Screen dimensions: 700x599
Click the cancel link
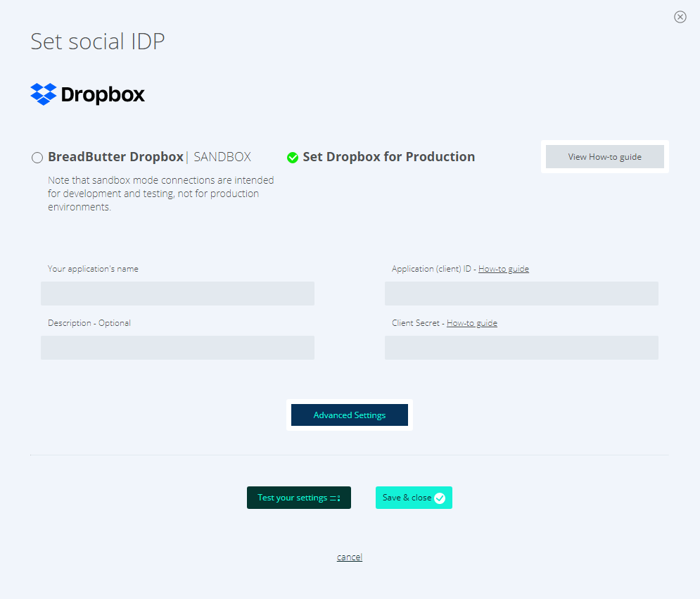tap(349, 557)
